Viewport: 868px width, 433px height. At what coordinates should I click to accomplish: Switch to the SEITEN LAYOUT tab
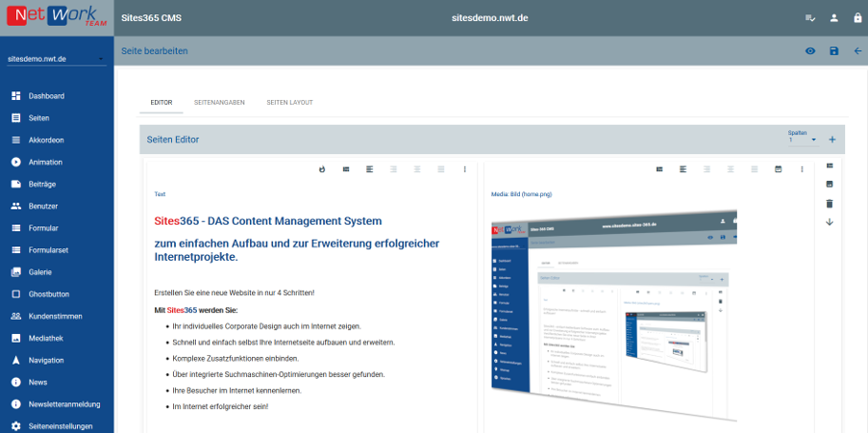pyautogui.click(x=290, y=103)
